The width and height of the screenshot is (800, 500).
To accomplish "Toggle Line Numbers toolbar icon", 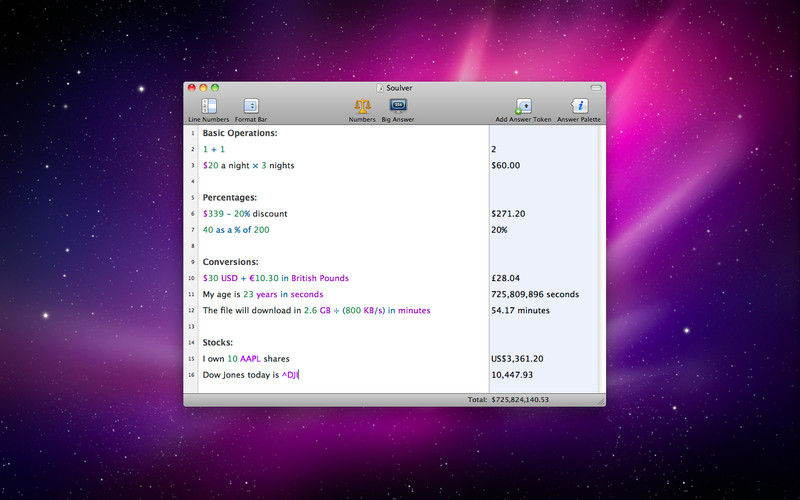I will (x=209, y=106).
